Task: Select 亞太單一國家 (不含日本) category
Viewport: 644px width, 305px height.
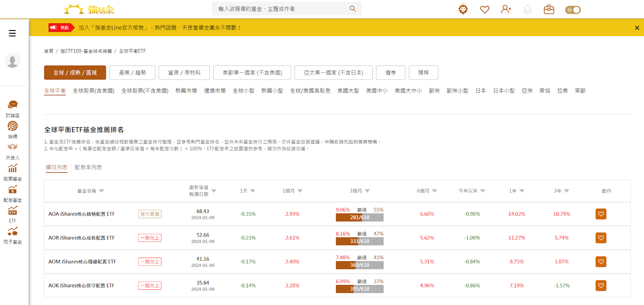Action: tap(334, 73)
